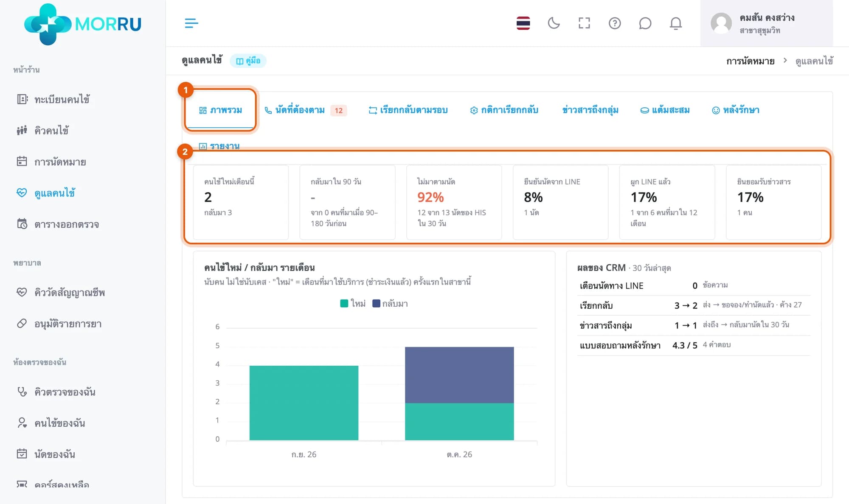
Task: Click the คนไข้ใหม่เดือนนี้ stat card
Action: coord(241,202)
